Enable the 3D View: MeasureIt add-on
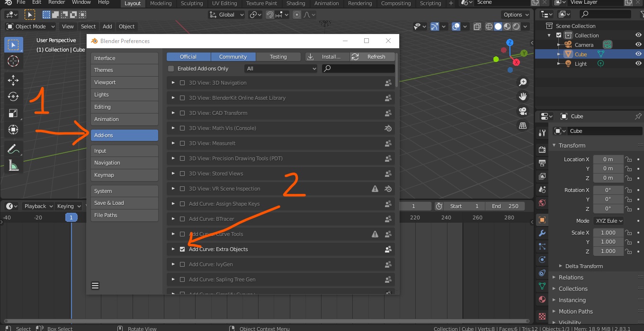This screenshot has width=644, height=331. [x=182, y=143]
